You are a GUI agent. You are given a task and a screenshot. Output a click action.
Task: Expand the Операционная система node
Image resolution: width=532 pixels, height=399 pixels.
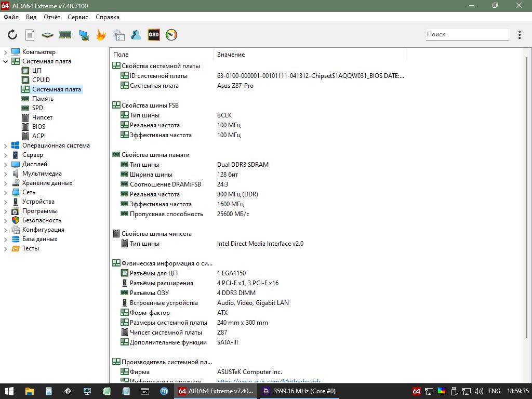coord(5,146)
